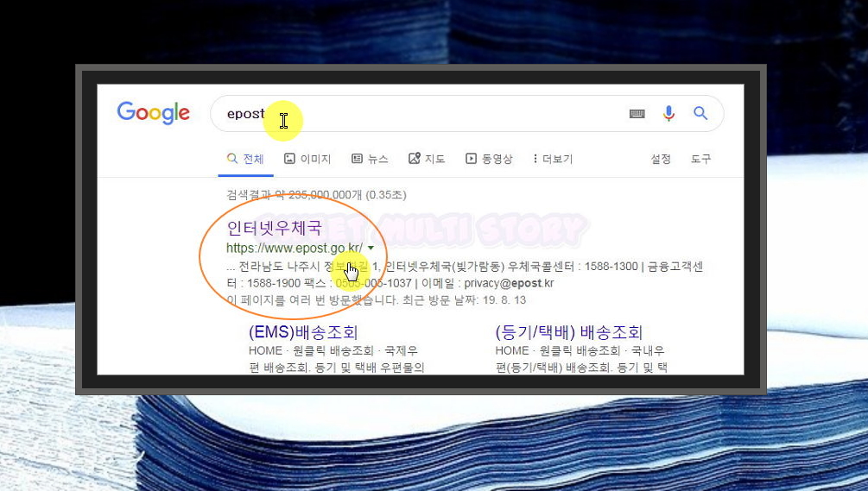This screenshot has width=868, height=491.
Task: Open the (등기/택배) 배송조회 sitelink
Action: [x=568, y=332]
